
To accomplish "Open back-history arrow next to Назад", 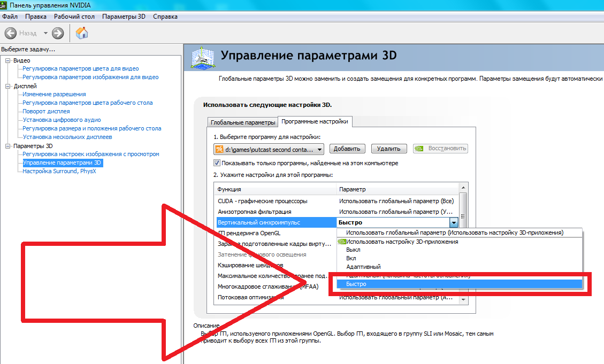I will (x=45, y=33).
